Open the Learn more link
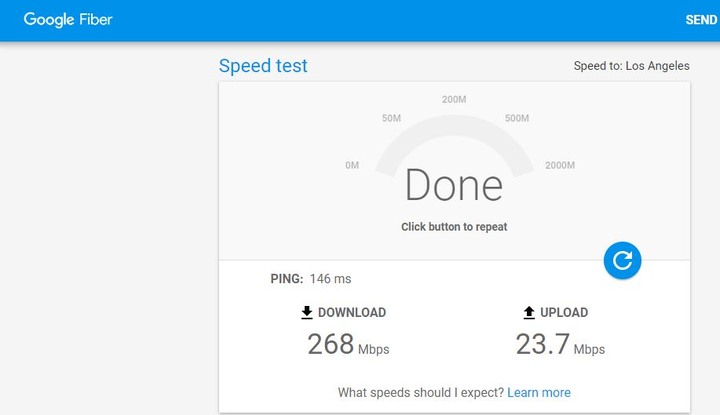The width and height of the screenshot is (720, 415). tap(539, 393)
